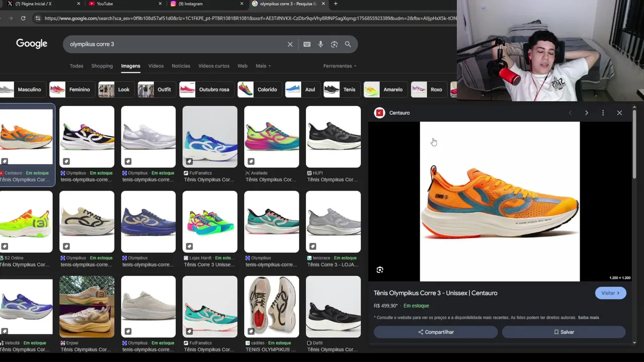
Task: Apply the Colorido filter chip
Action: click(259, 89)
